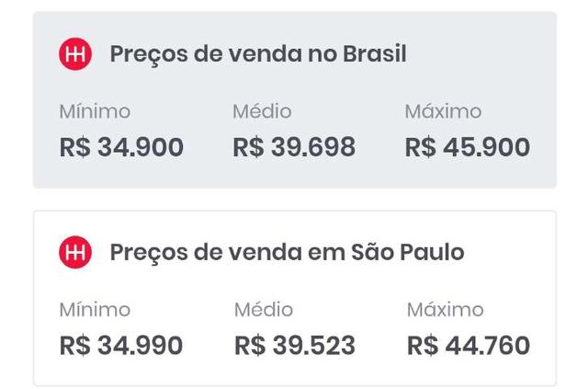
Task: Click the Mínimo label in Brasil card
Action: [95, 111]
